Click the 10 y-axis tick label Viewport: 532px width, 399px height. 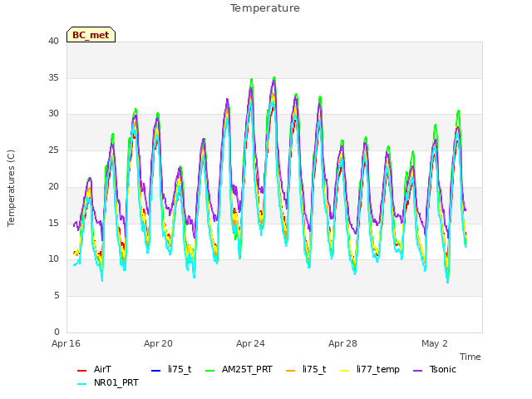pos(53,259)
